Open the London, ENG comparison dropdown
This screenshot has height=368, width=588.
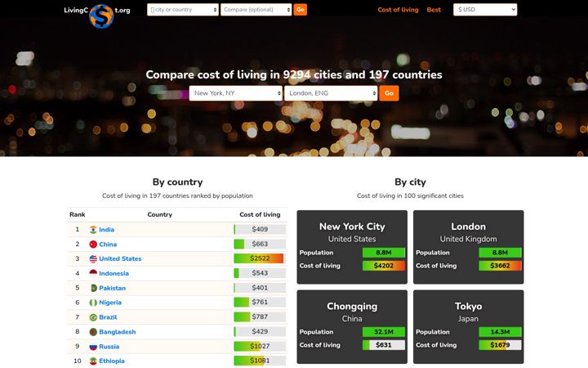click(331, 93)
